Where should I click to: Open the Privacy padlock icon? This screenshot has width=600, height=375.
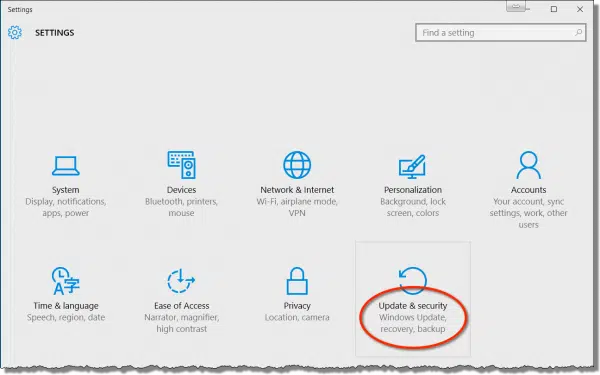pyautogui.click(x=297, y=281)
